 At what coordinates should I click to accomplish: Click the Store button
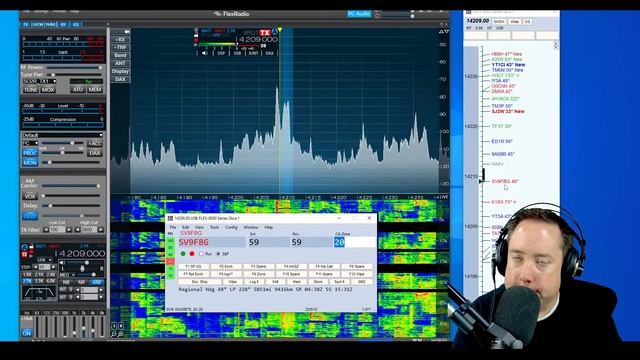pos(318,282)
